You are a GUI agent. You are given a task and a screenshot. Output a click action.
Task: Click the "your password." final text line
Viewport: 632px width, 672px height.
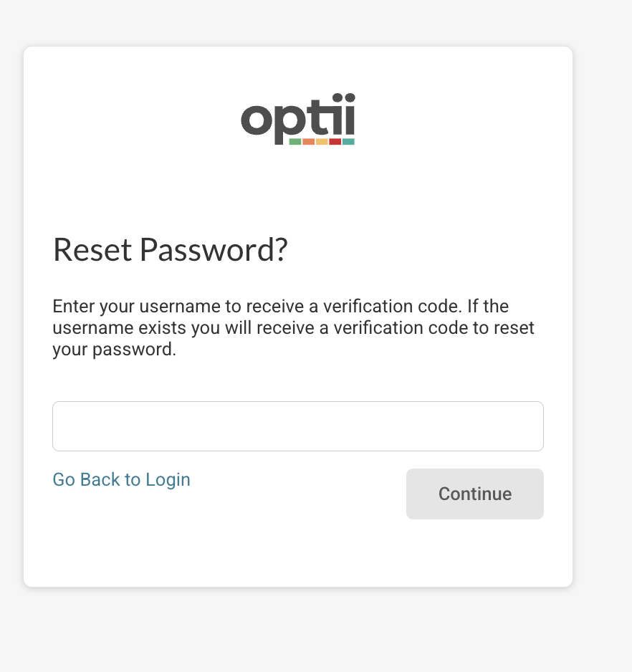click(115, 351)
